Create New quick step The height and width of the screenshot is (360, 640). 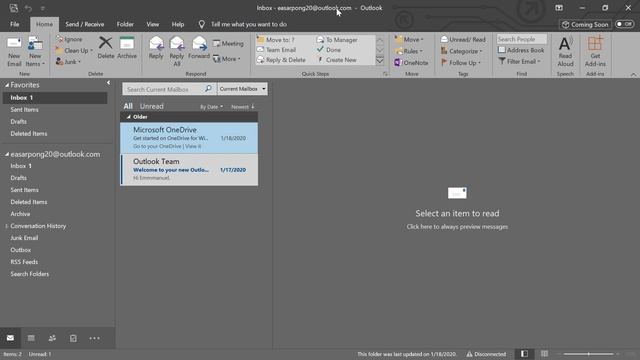[337, 60]
